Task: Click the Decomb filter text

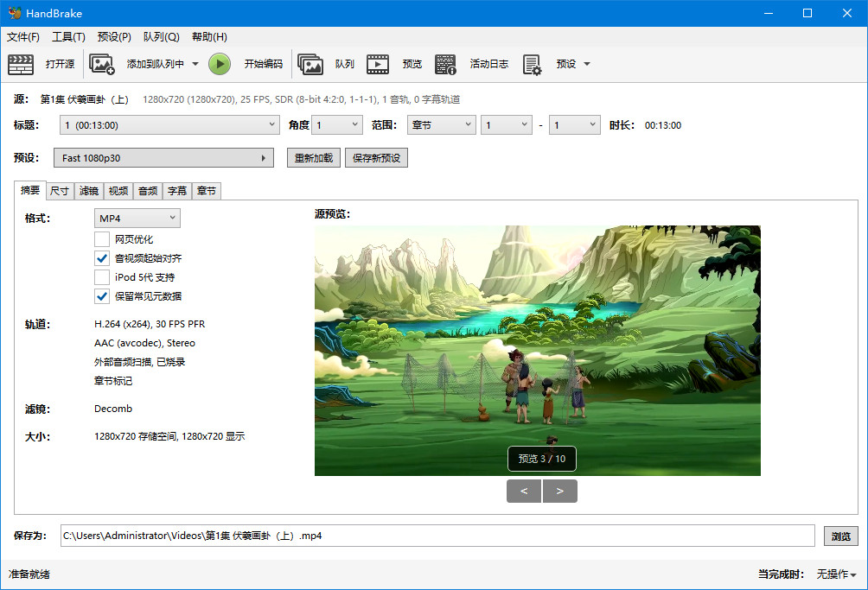Action: [113, 409]
